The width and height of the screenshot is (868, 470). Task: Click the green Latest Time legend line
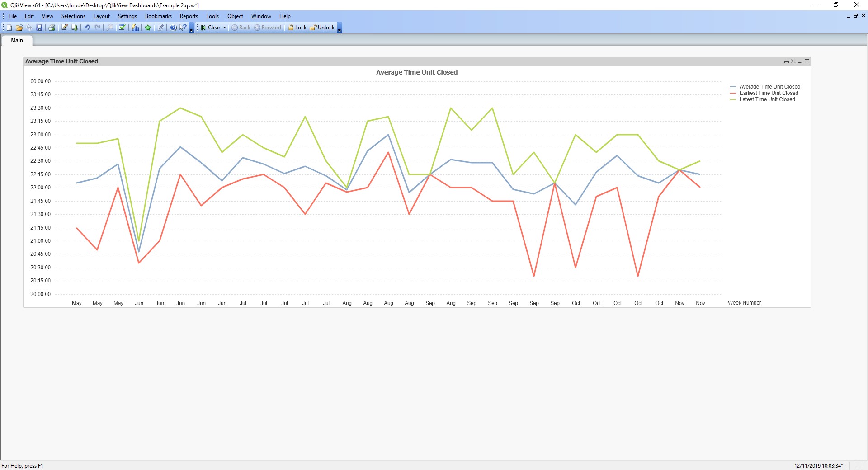click(733, 99)
